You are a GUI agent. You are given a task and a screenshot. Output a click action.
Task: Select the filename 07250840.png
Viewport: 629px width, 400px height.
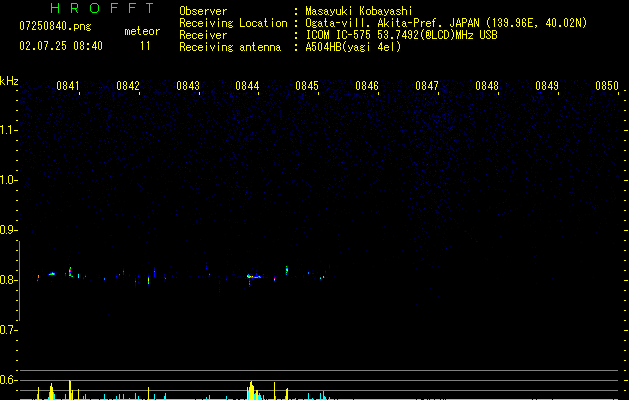[55, 27]
